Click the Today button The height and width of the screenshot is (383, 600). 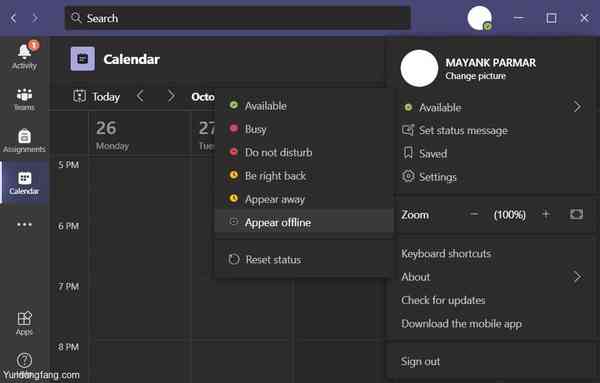click(x=96, y=96)
